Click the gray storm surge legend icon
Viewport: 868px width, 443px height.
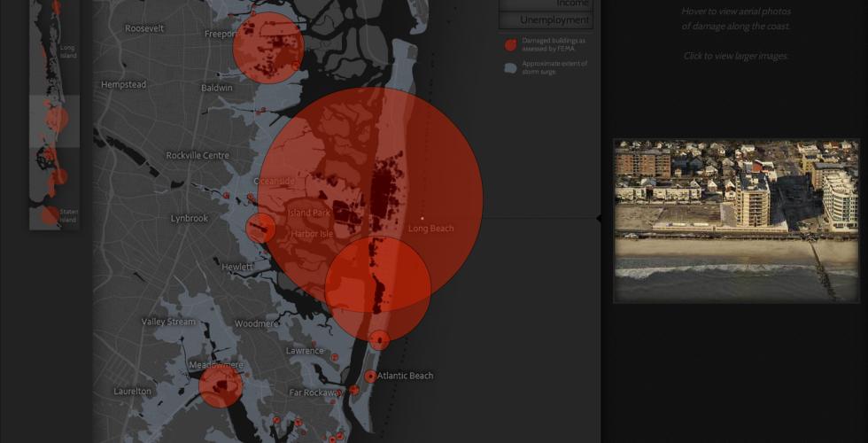tap(510, 68)
